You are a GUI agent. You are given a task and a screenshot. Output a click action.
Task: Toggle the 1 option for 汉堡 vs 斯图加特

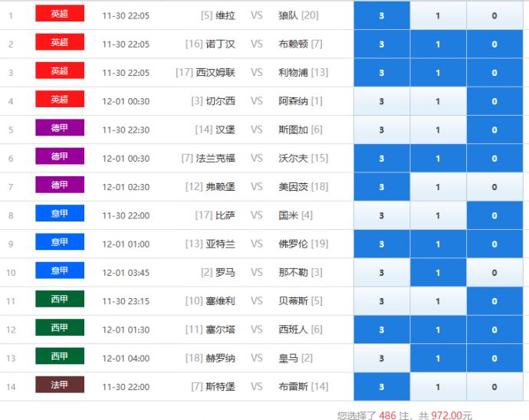(x=438, y=130)
